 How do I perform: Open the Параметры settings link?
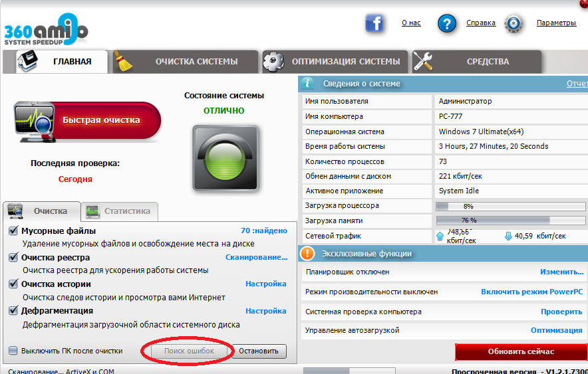(556, 23)
